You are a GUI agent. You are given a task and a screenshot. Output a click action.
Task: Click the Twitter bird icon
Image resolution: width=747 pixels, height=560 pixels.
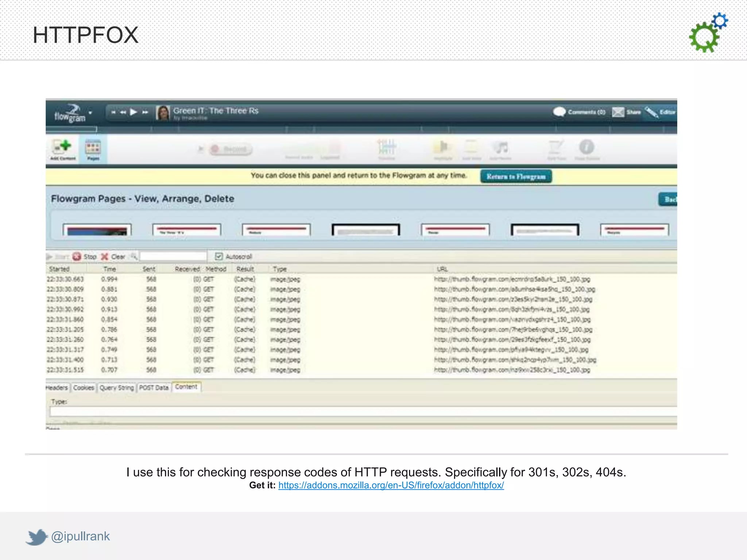click(36, 537)
